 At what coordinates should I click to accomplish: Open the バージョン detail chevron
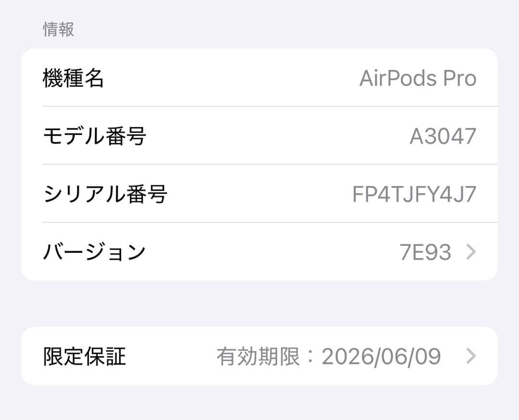click(x=472, y=251)
